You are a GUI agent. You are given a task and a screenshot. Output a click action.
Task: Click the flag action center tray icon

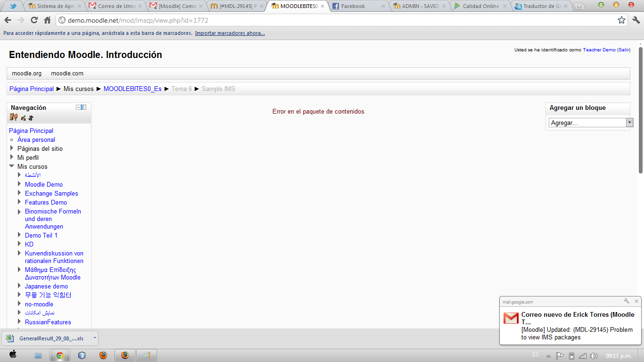pos(560,356)
